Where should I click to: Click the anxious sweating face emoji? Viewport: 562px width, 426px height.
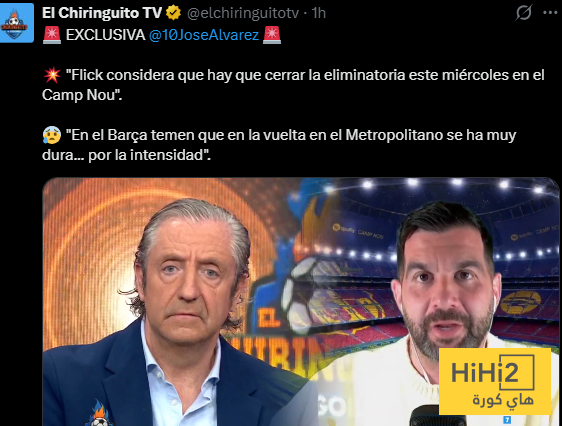pos(52,135)
